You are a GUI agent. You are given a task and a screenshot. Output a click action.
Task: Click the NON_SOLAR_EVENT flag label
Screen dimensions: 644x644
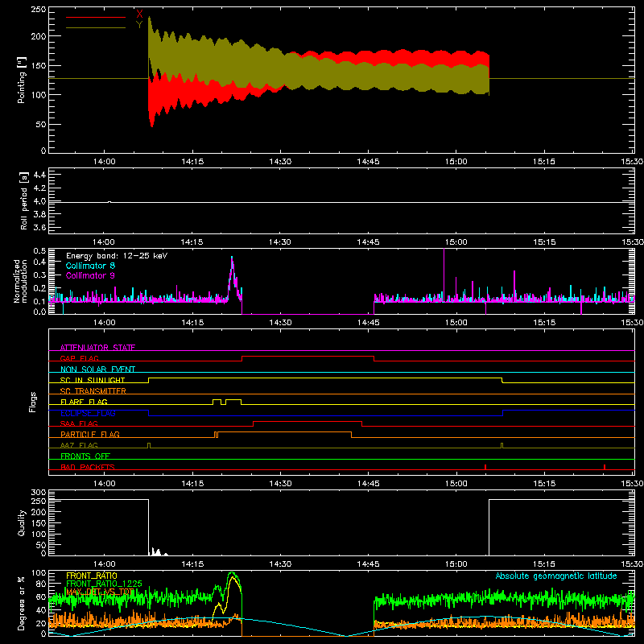pyautogui.click(x=97, y=369)
